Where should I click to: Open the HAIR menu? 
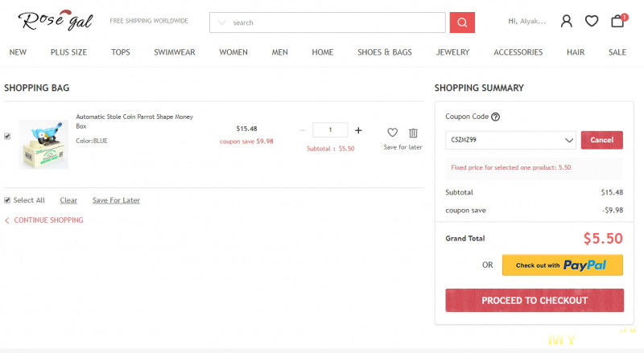click(x=576, y=52)
